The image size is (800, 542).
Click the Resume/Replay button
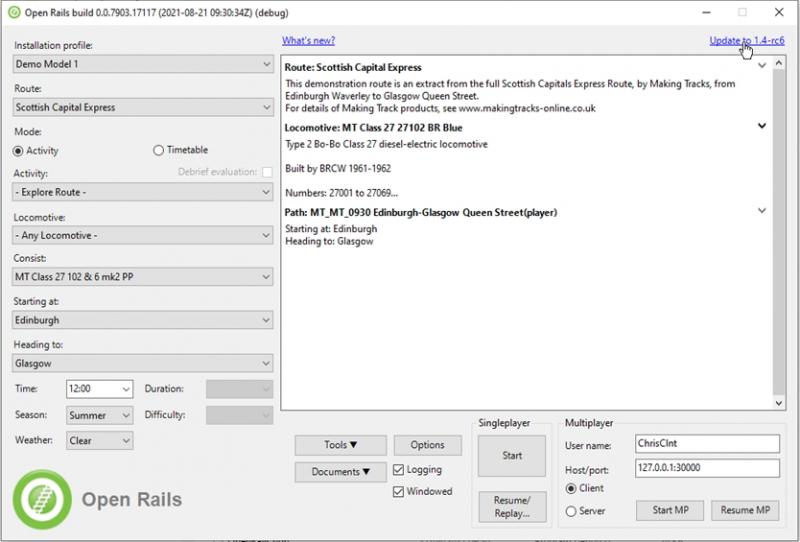512,507
